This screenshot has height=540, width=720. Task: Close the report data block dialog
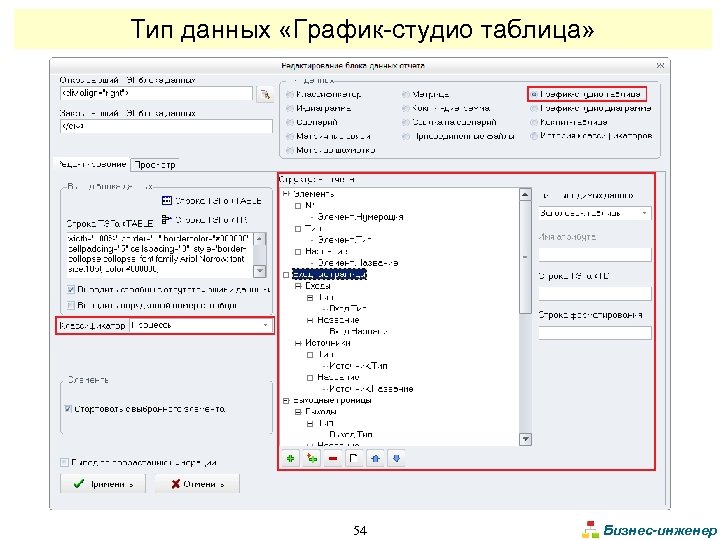pyautogui.click(x=660, y=66)
